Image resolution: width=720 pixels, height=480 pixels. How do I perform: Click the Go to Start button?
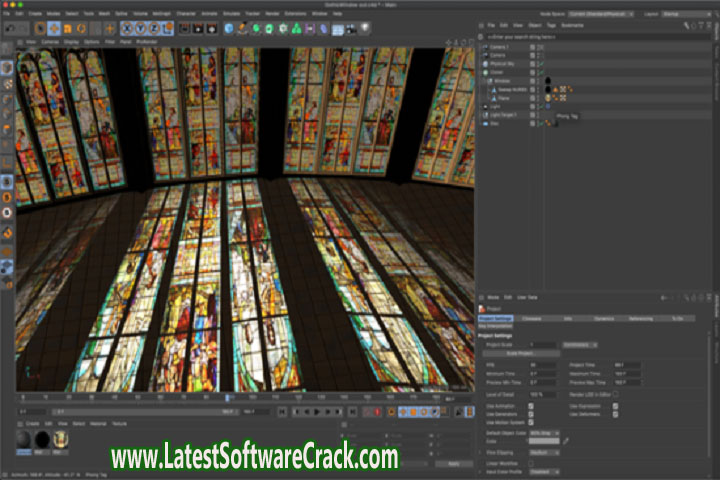(282, 412)
